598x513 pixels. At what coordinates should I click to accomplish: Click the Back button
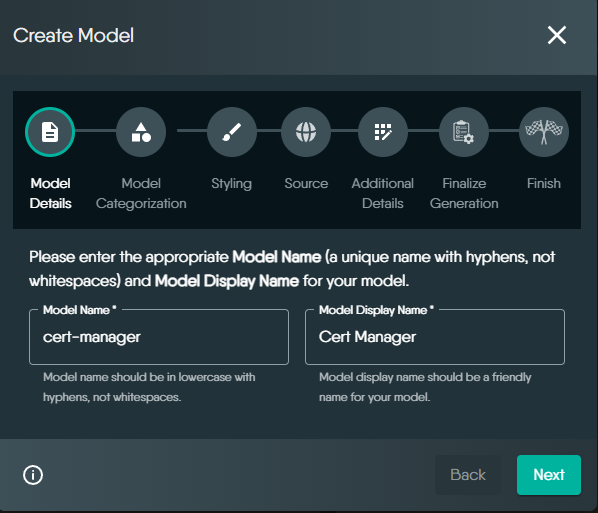pos(468,475)
